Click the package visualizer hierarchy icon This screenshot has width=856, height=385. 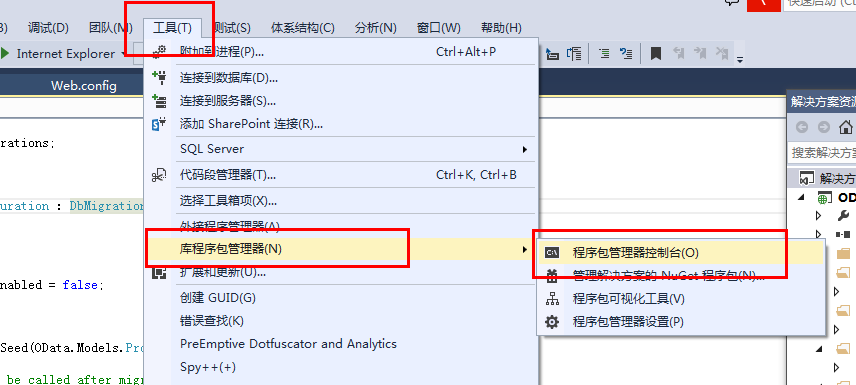[552, 299]
